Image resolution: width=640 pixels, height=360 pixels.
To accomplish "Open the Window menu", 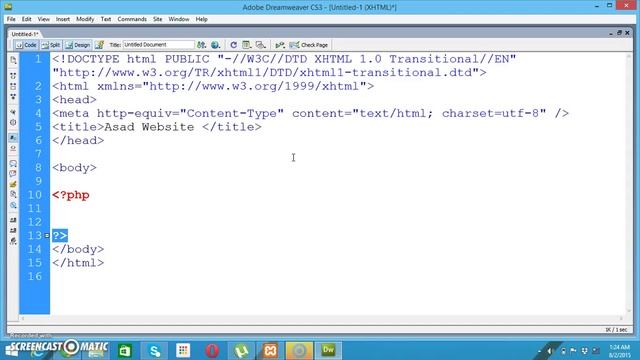I will tap(179, 19).
